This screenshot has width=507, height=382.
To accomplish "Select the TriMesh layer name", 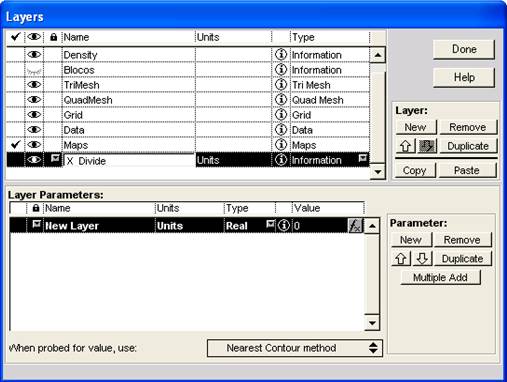I will [82, 85].
